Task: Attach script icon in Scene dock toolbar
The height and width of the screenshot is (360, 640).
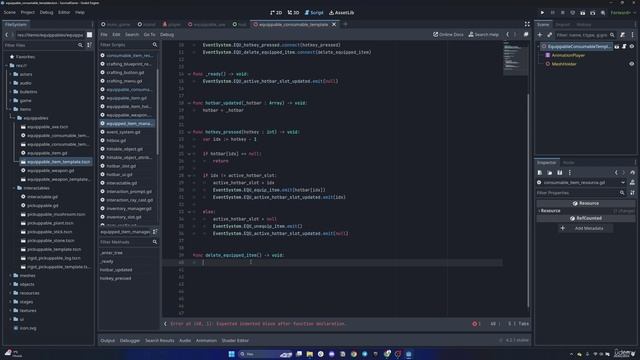Action: point(622,35)
